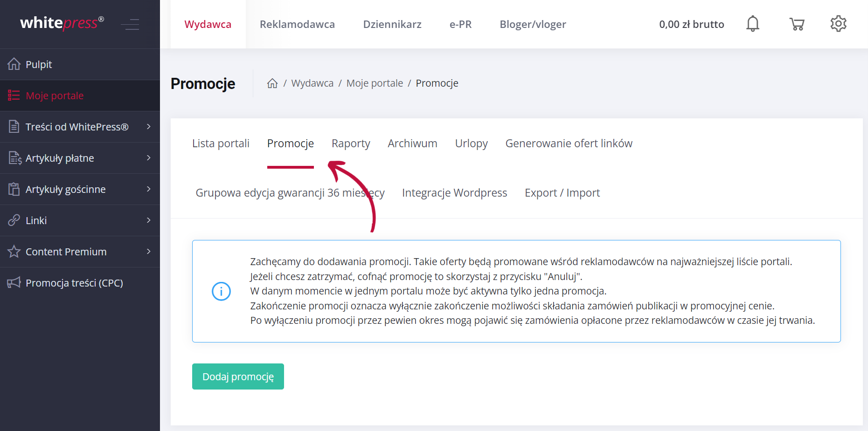Open the Lista portali tab

click(221, 144)
